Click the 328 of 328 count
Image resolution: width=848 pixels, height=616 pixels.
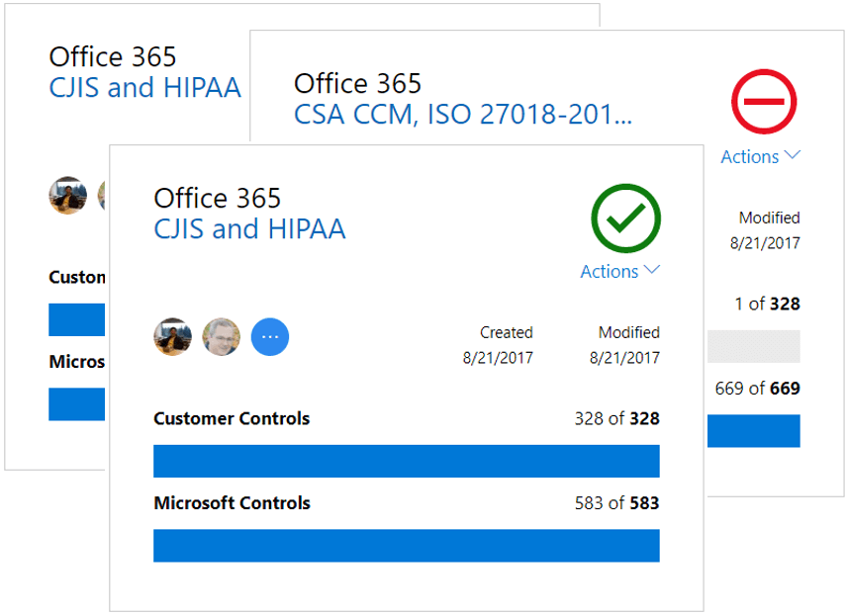pos(617,418)
